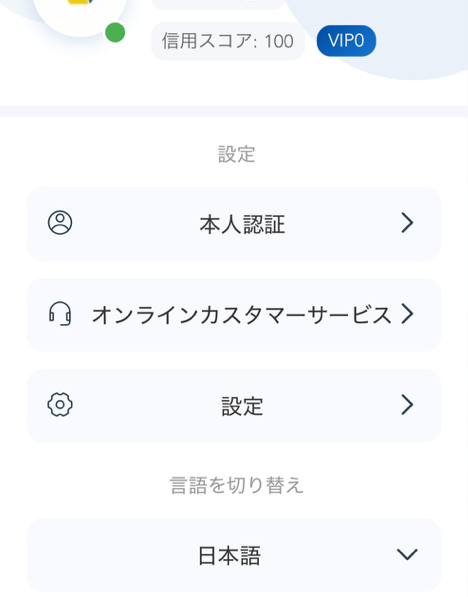Click the profile avatar picture
468x597 pixels.
(x=80, y=15)
